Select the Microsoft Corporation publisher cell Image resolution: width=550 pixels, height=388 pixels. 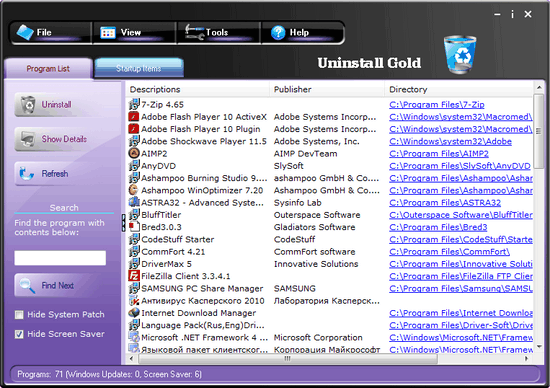(318, 338)
